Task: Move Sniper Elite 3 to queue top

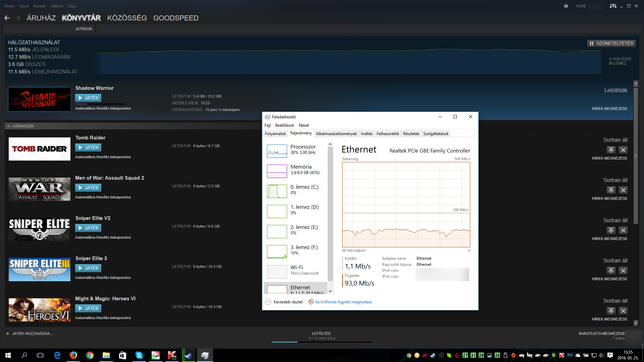Action: tap(611, 270)
